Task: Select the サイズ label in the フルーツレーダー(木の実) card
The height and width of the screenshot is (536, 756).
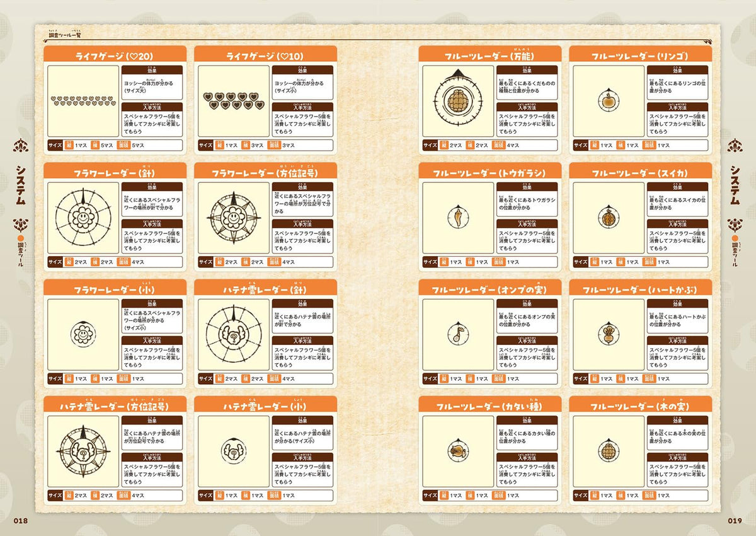Action: 581,495
